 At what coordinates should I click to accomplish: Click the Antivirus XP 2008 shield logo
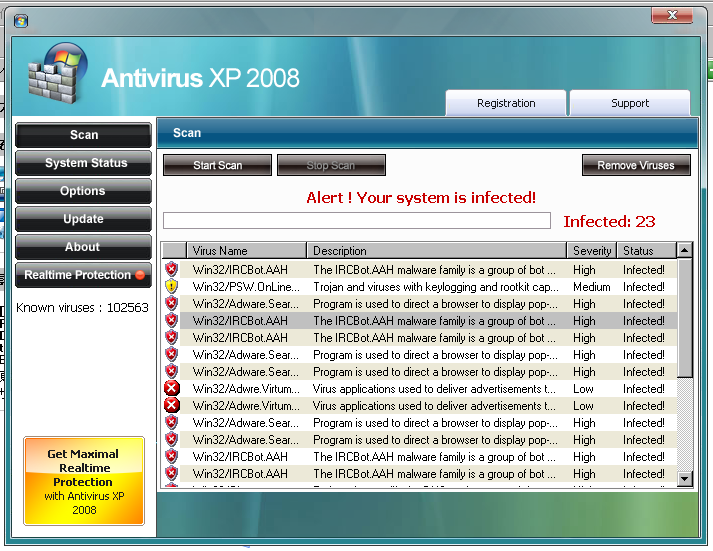pos(58,78)
